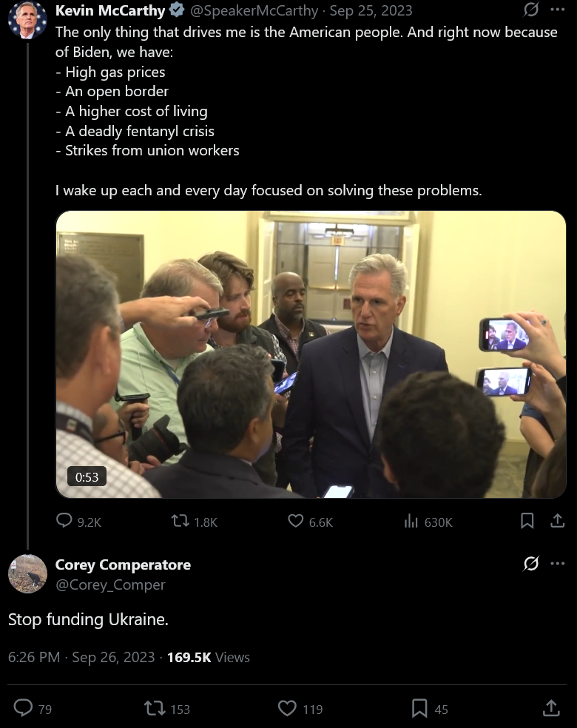
Task: Open more options on Kevin McCarthy's post
Action: tap(558, 10)
